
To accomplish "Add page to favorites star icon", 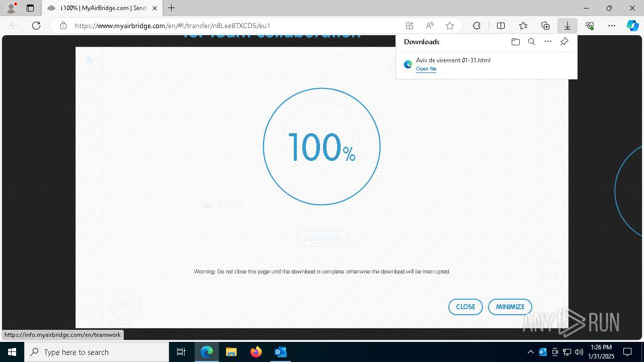I will click(x=450, y=26).
